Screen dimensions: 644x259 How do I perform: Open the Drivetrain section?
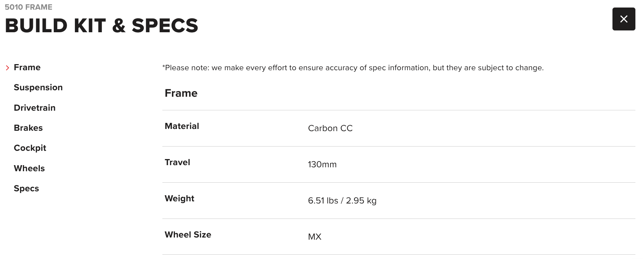pyautogui.click(x=34, y=108)
